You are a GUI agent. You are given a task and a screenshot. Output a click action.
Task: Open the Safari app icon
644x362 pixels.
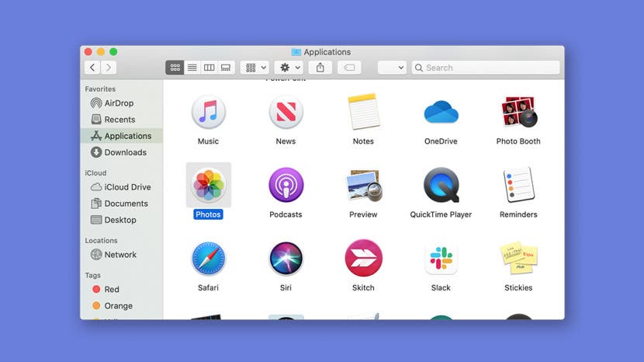coord(208,259)
